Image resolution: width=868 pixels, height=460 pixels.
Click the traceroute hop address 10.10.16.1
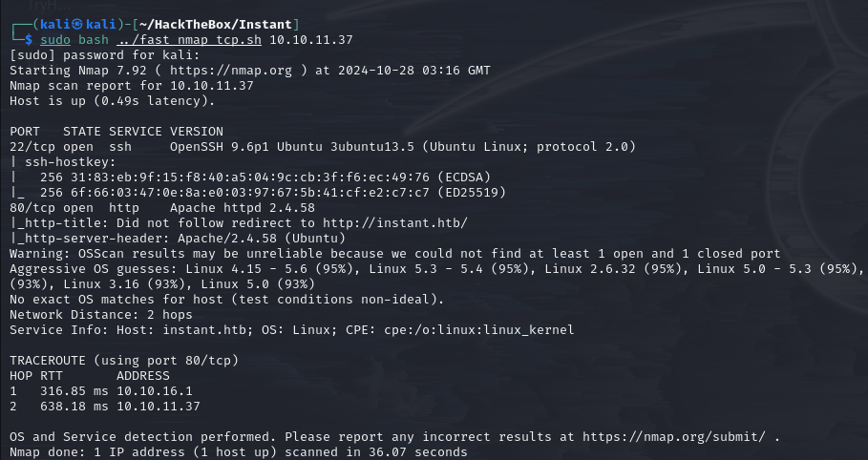click(155, 390)
